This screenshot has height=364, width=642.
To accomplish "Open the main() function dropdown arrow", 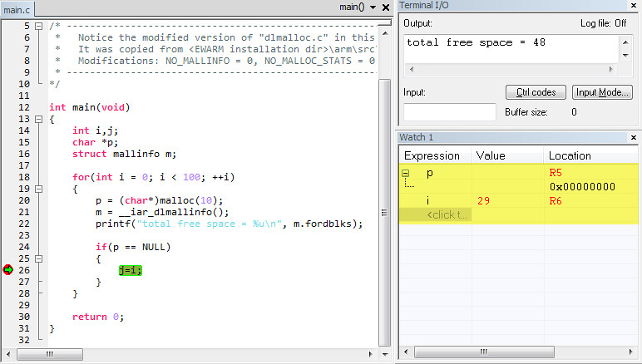I will pos(373,7).
